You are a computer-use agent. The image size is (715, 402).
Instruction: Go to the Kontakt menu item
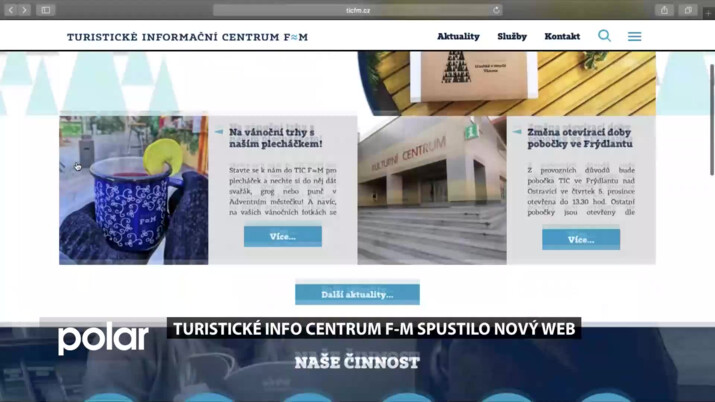[x=562, y=37]
